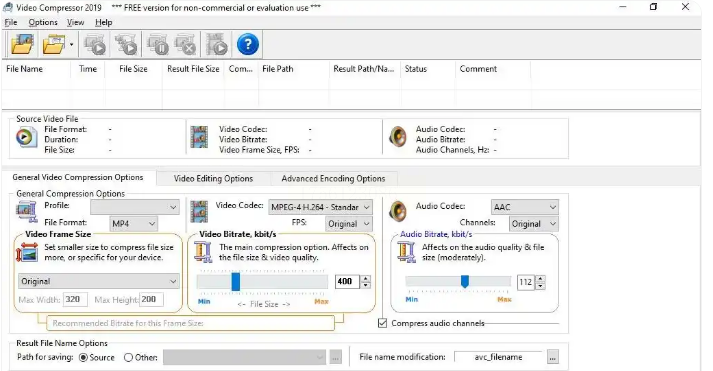The image size is (713, 371).
Task: Switch to Video Editing Options tab
Action: 213,179
